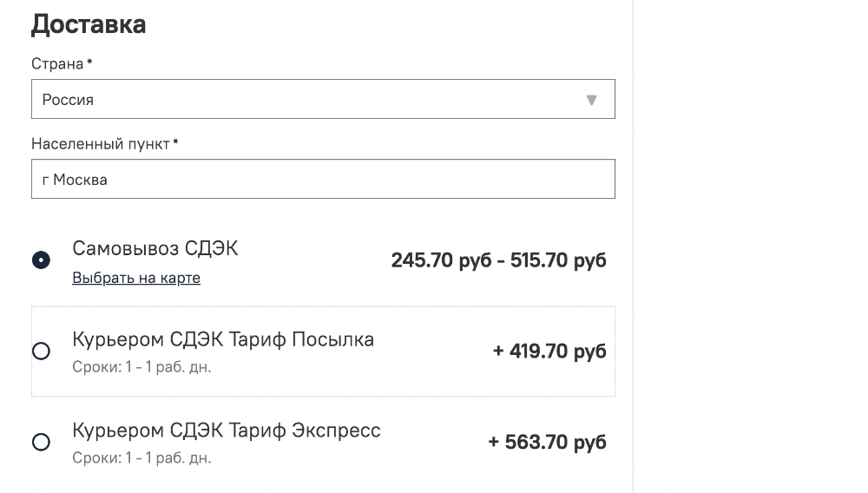Open the Страна dropdown arrow

click(x=592, y=100)
